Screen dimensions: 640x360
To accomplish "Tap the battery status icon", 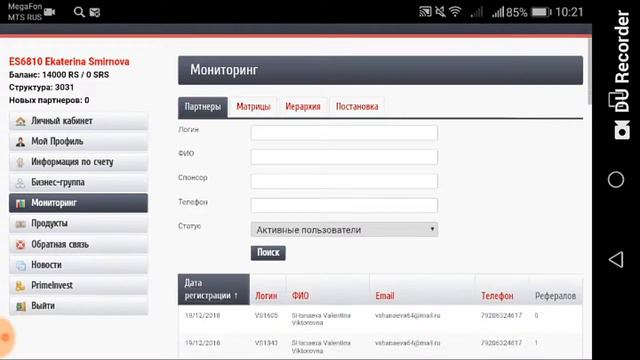I will 541,12.
